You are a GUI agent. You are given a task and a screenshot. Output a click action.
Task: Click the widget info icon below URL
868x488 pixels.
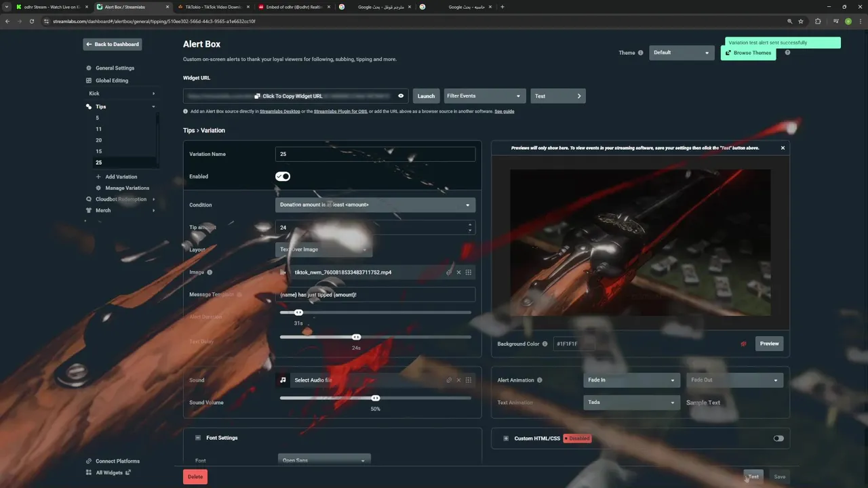click(x=186, y=111)
